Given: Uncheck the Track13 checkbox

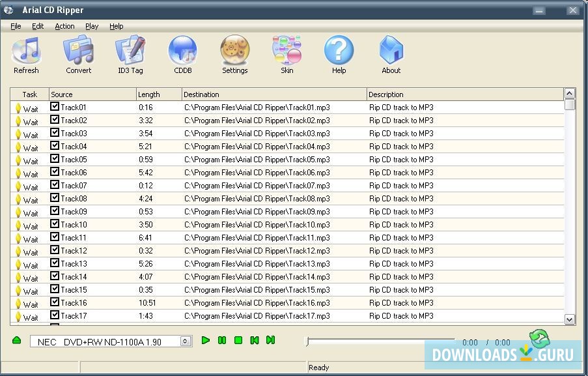Looking at the screenshot, I should coord(55,263).
